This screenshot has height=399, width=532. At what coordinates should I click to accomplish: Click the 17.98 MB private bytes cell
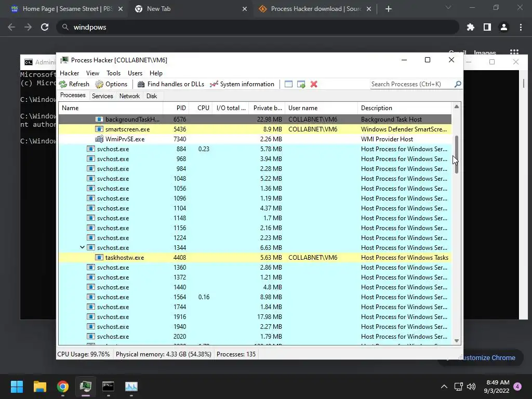(270, 317)
